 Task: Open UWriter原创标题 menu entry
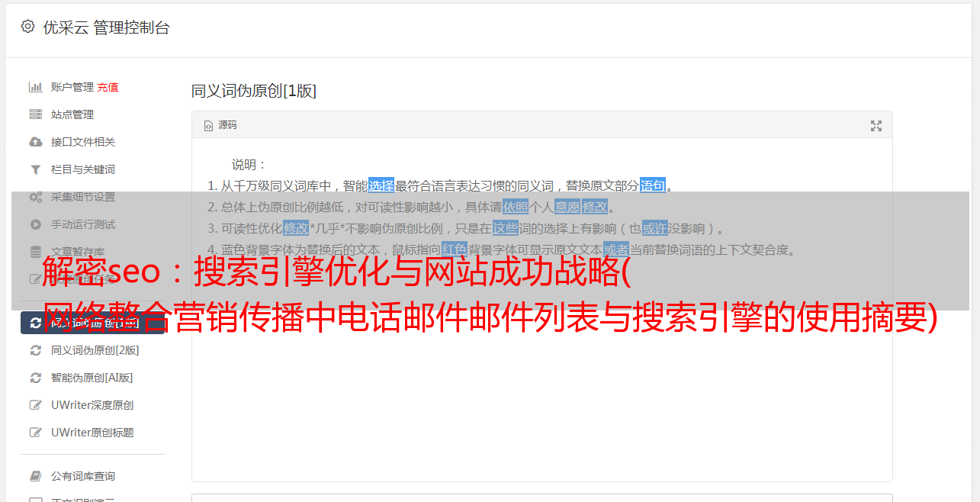tap(92, 433)
